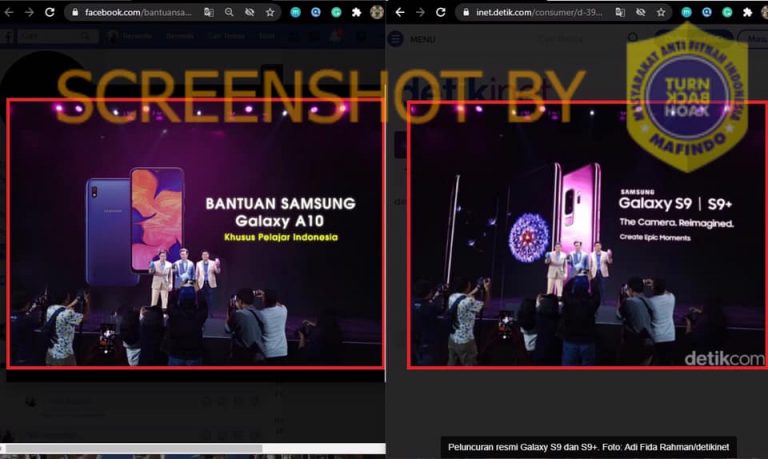Click the lock icon beside inet.detik.com URL
Image resolution: width=768 pixels, height=459 pixels.
(x=466, y=12)
